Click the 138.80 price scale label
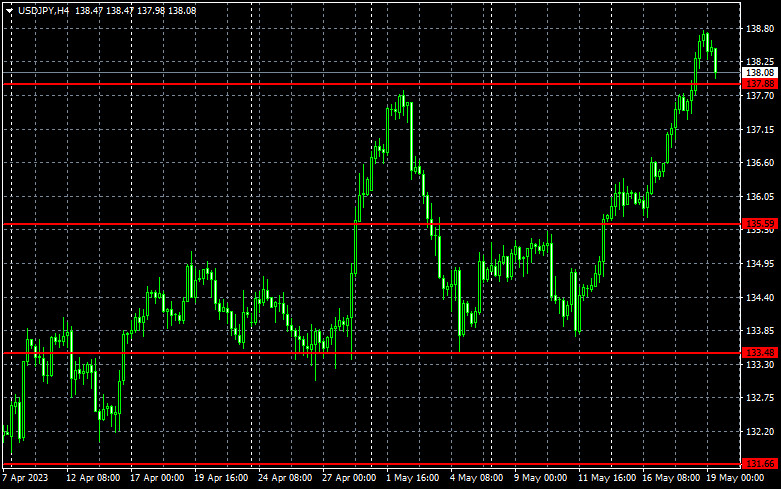 tap(760, 29)
